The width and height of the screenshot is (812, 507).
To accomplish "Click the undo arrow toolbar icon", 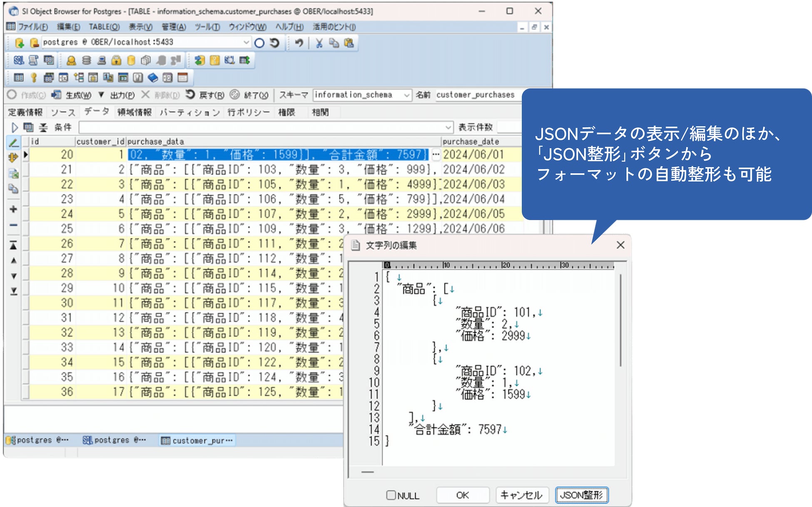I will (299, 43).
